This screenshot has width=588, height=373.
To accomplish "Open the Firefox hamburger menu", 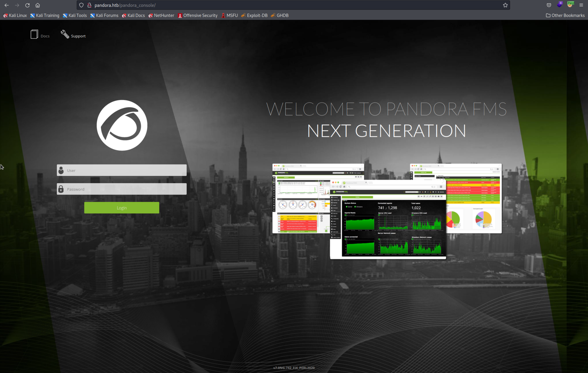I will (x=581, y=5).
